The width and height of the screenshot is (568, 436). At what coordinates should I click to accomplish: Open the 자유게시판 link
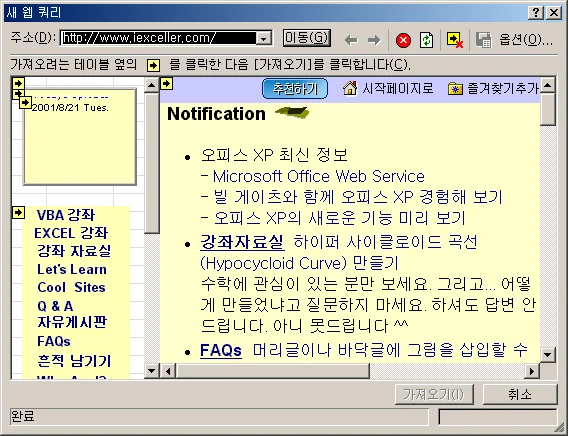click(x=72, y=322)
